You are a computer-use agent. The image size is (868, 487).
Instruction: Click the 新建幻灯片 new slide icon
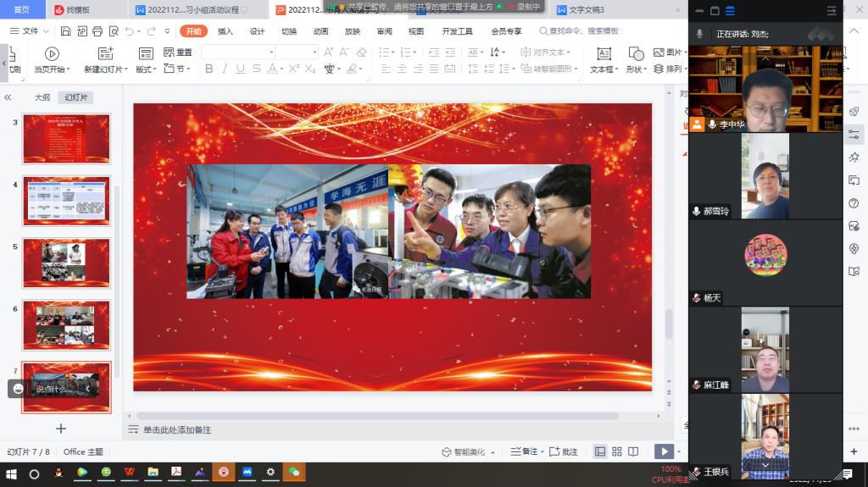point(104,53)
